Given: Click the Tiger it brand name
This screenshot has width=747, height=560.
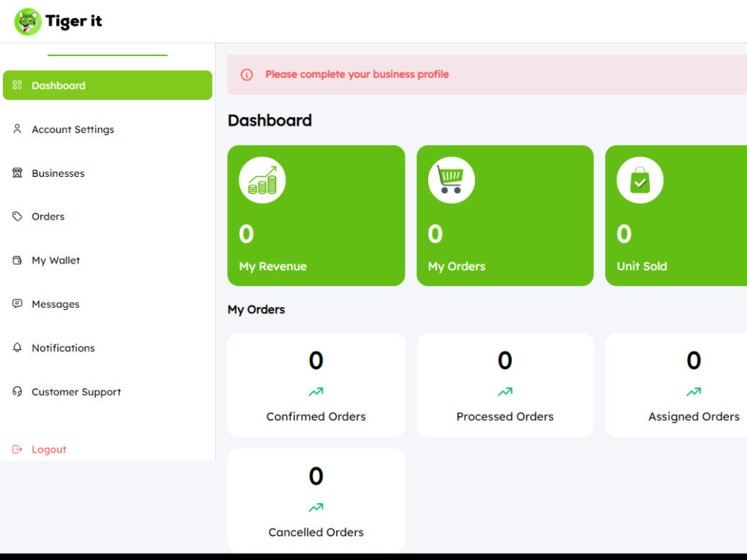Looking at the screenshot, I should [x=74, y=21].
